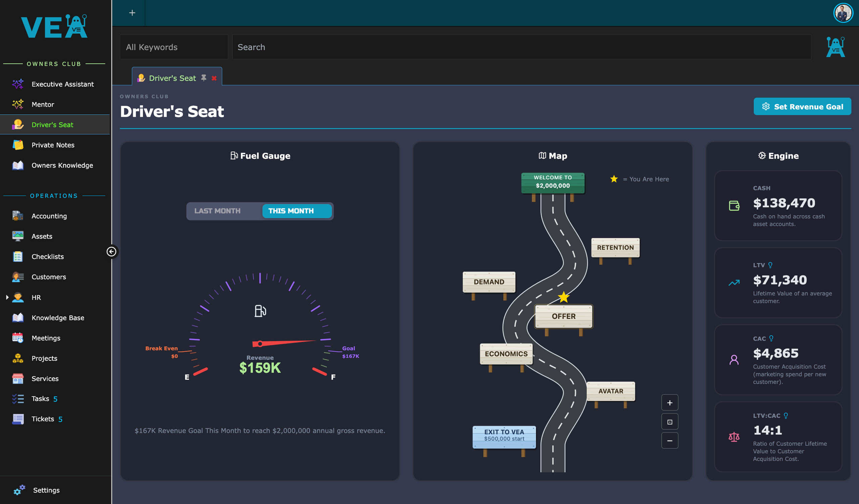Click the Set Revenue Goal button
The width and height of the screenshot is (859, 504).
tap(802, 107)
